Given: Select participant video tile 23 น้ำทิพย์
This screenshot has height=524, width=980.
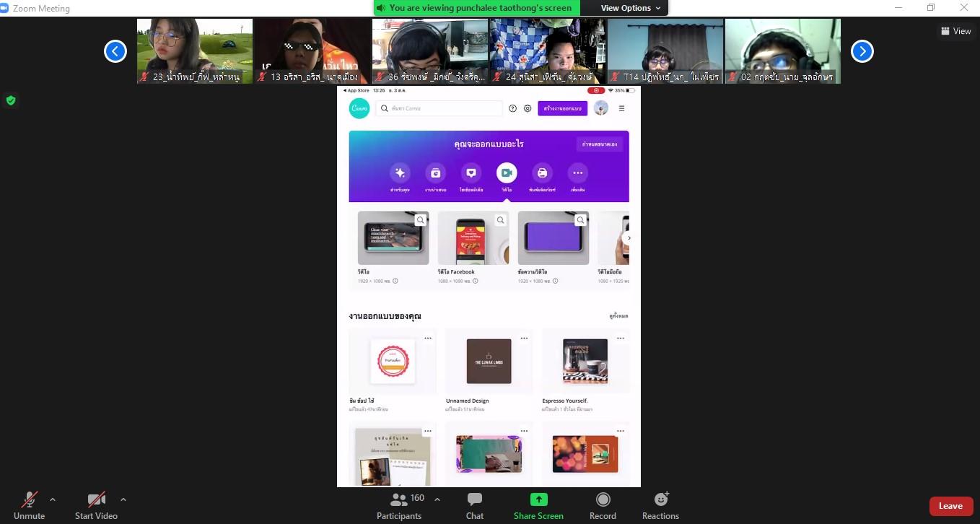Looking at the screenshot, I should point(195,51).
